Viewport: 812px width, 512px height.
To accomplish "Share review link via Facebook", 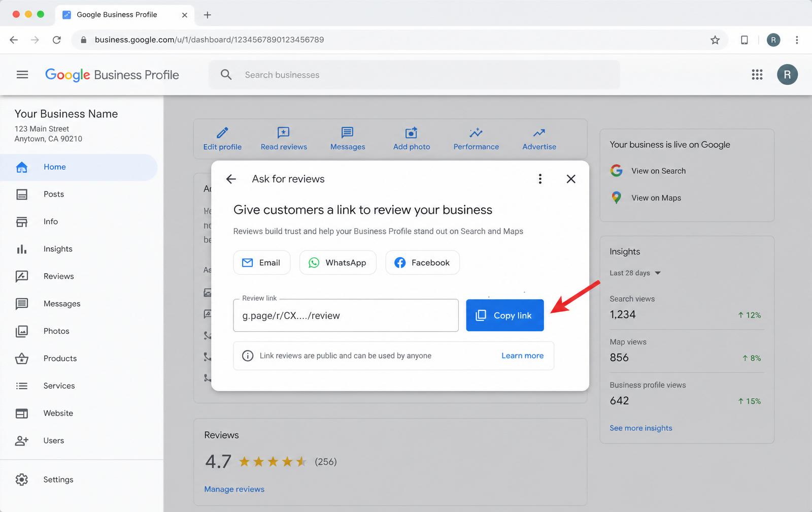I will tap(422, 263).
